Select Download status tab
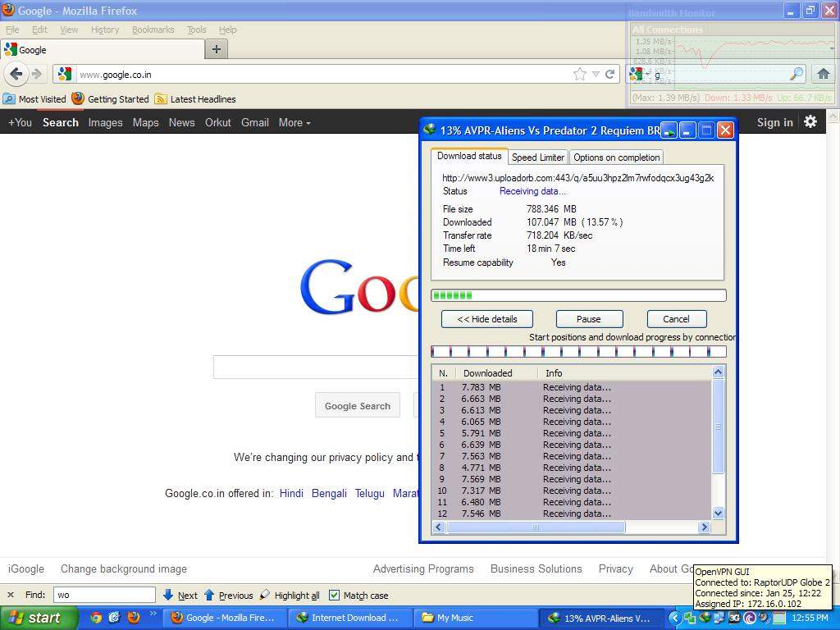The height and width of the screenshot is (630, 840). pyautogui.click(x=469, y=156)
